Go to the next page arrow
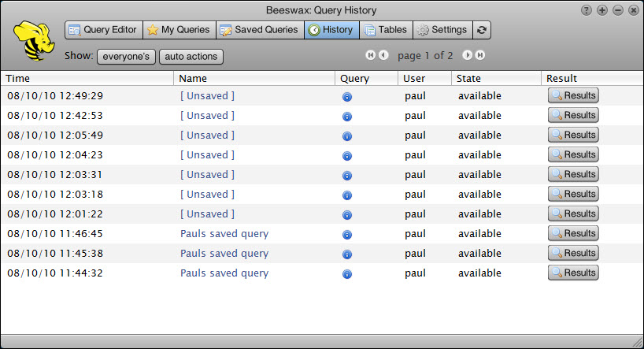Viewport: 644px width, 349px height. pos(467,55)
